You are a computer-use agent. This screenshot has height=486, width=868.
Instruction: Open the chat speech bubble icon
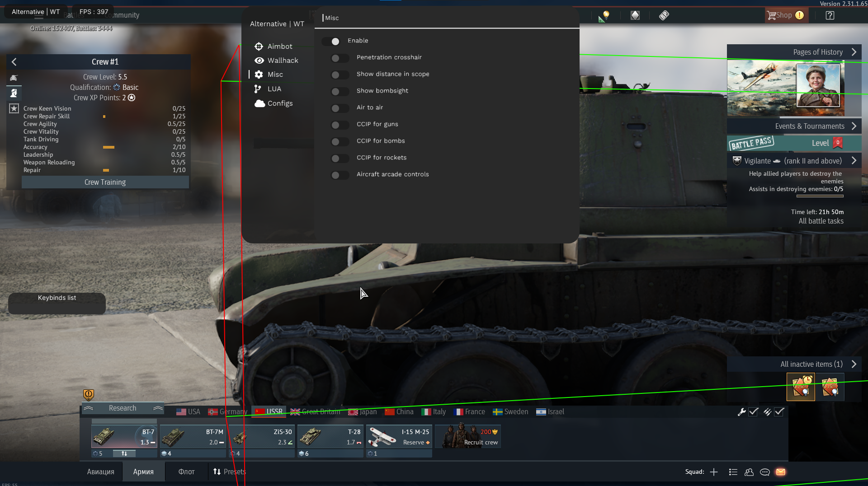pos(765,472)
